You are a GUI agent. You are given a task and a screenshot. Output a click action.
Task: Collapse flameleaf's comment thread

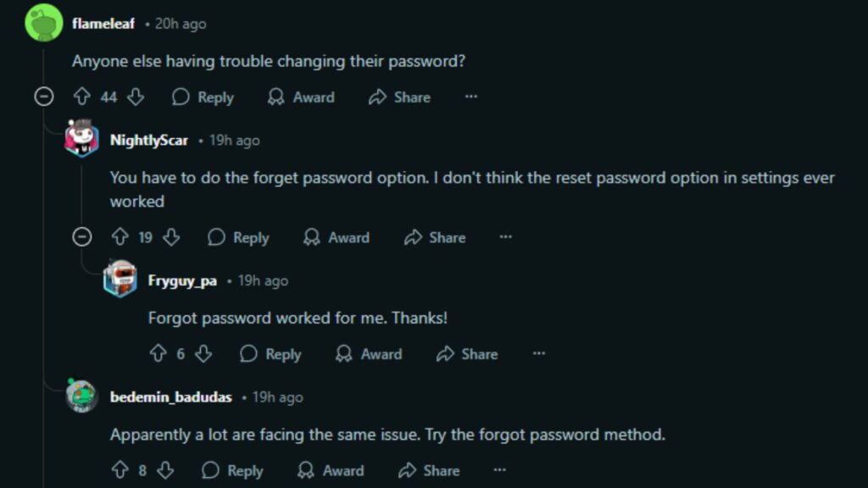(42, 97)
